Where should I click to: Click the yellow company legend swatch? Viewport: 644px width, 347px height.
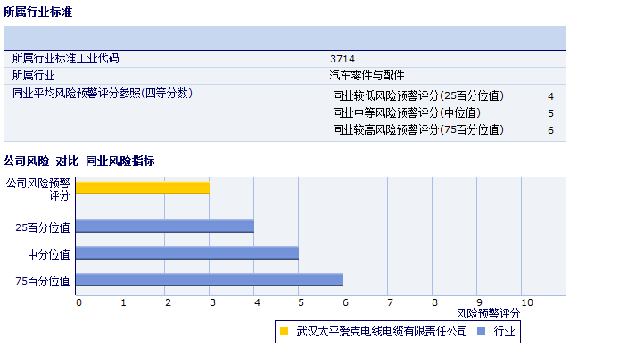[x=284, y=331]
